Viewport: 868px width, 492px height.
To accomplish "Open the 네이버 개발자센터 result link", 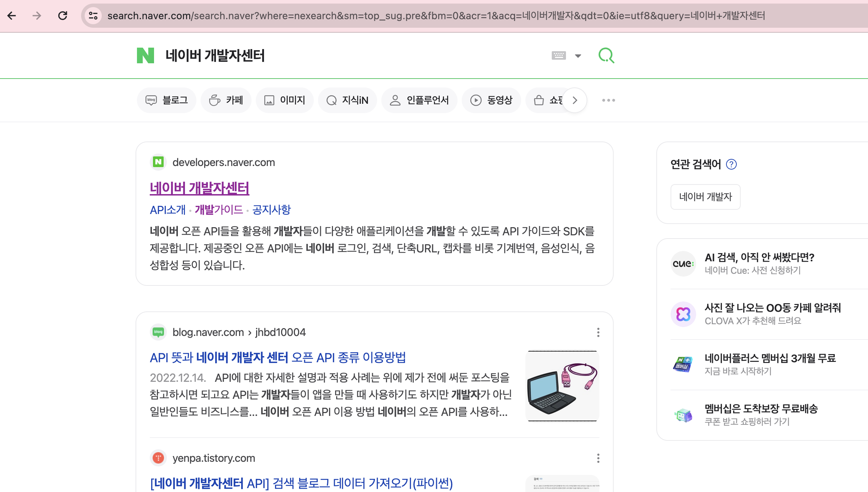I will [199, 188].
